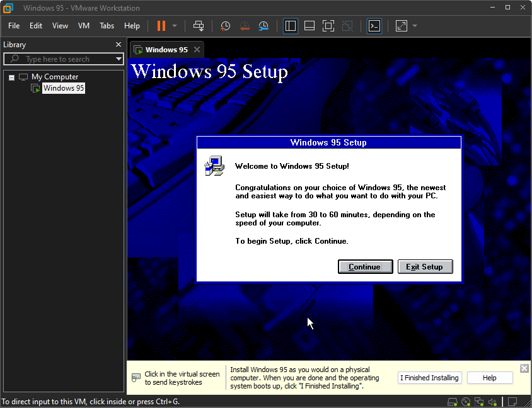This screenshot has height=408, width=532.
Task: Close the Library panel
Action: click(119, 45)
